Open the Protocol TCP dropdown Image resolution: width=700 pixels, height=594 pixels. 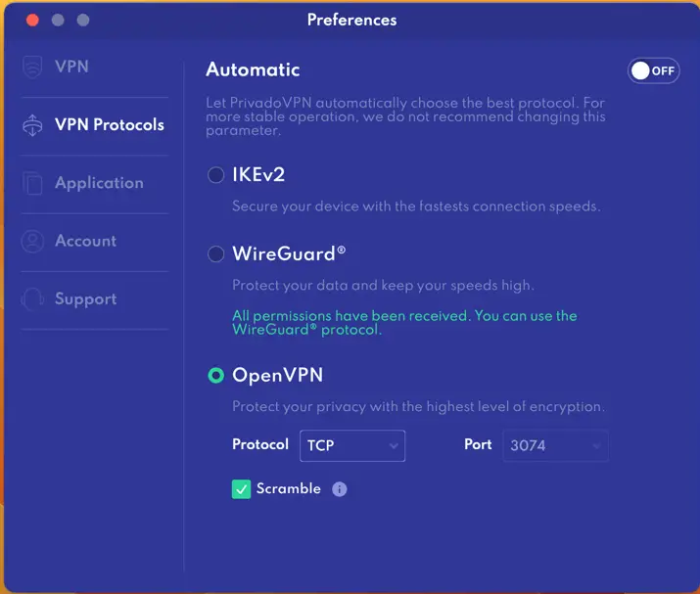pyautogui.click(x=352, y=445)
